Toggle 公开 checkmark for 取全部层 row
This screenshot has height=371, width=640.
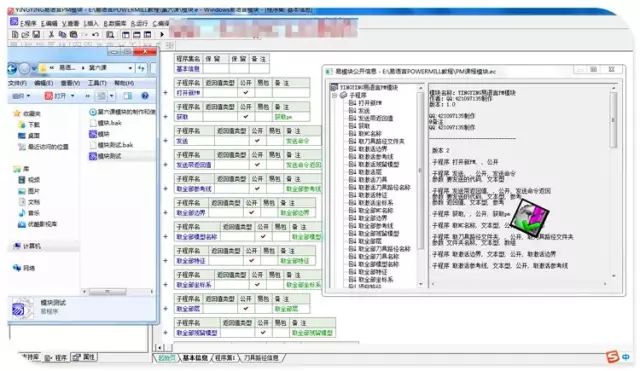pyautogui.click(x=246, y=309)
